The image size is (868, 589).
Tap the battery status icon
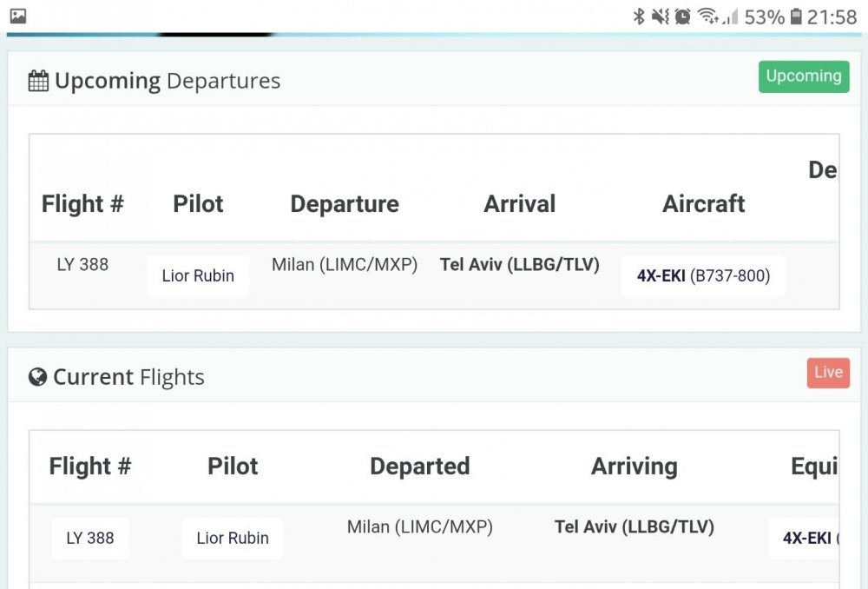796,17
